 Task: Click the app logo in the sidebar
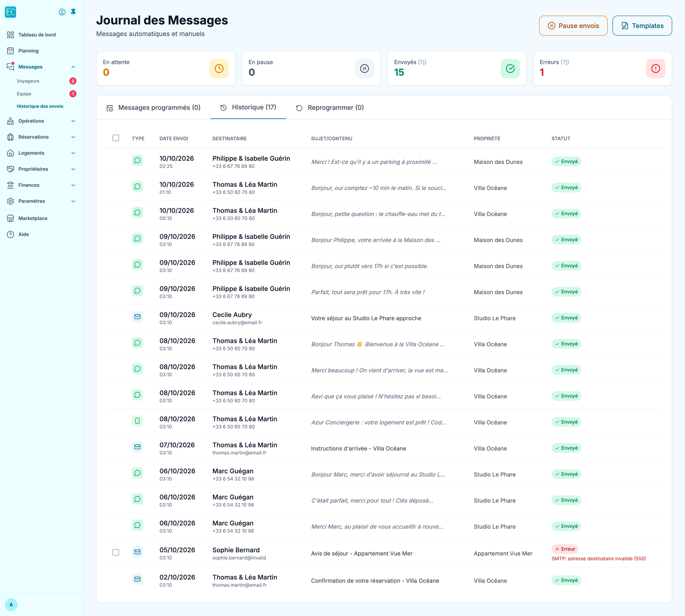[x=10, y=12]
